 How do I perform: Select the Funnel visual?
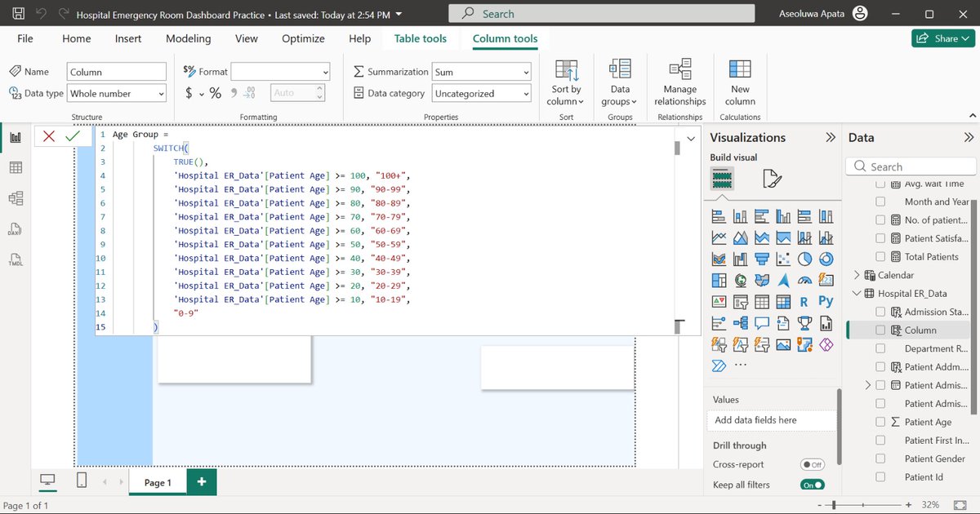point(762,259)
